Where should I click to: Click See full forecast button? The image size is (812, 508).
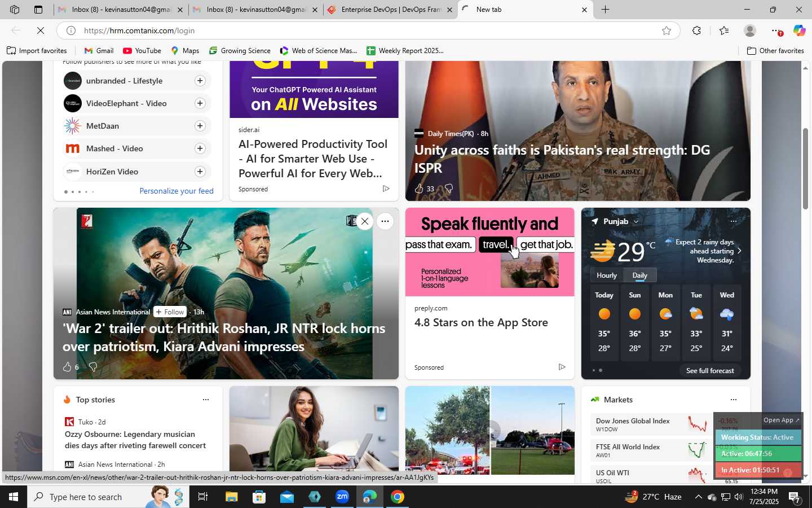pyautogui.click(x=710, y=370)
